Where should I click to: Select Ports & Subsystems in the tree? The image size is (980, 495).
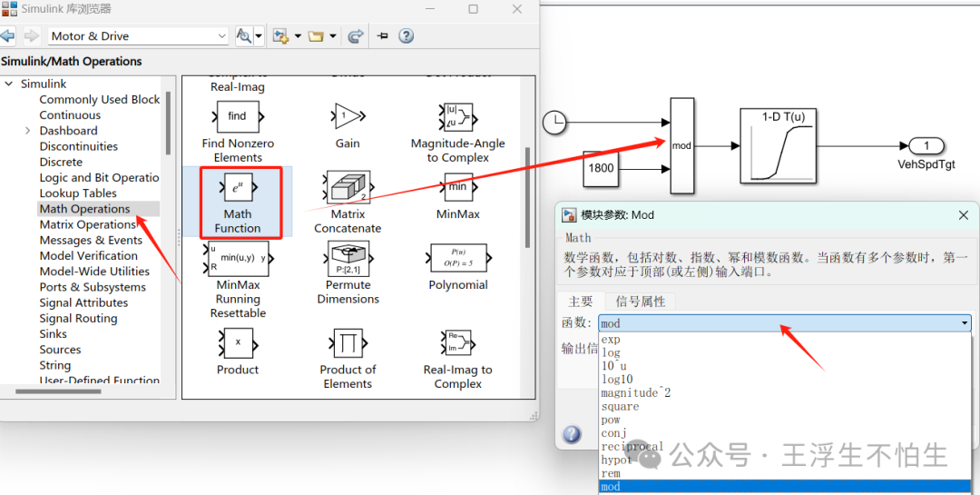pyautogui.click(x=93, y=287)
